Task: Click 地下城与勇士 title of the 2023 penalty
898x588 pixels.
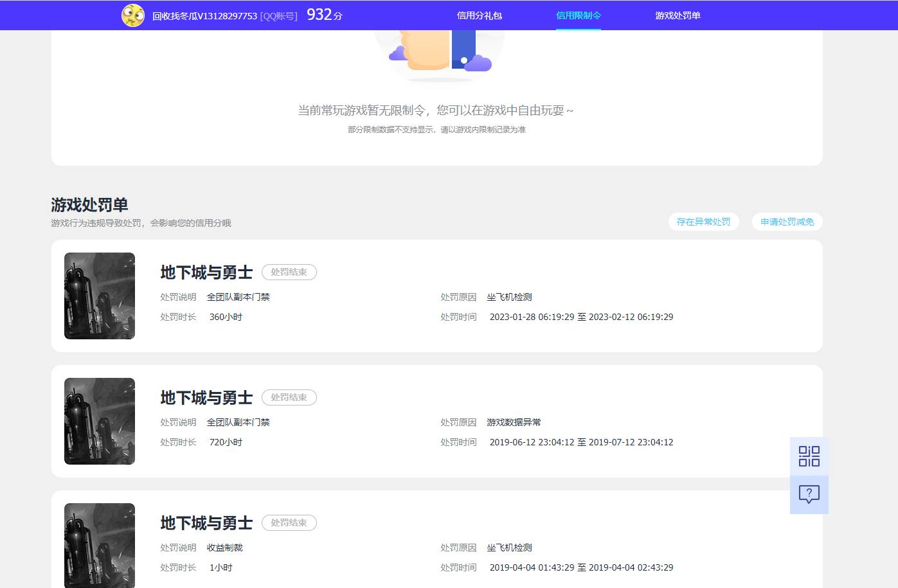Action: click(x=207, y=272)
